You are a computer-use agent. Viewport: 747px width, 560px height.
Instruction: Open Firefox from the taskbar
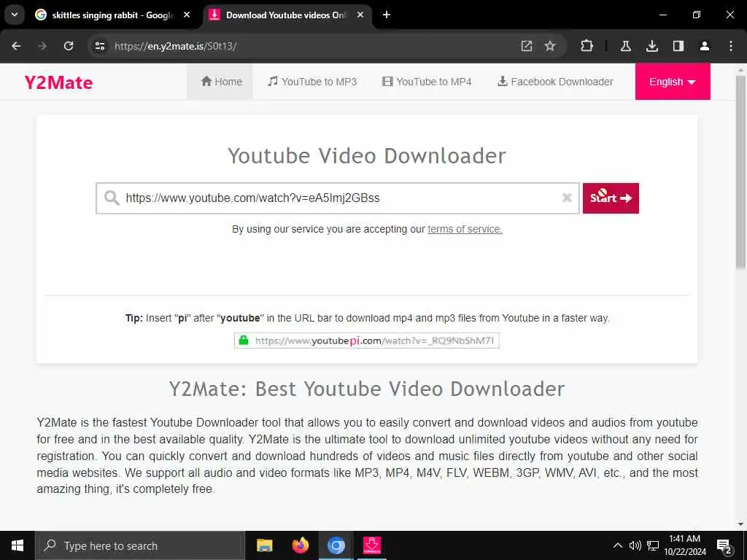[x=300, y=545]
